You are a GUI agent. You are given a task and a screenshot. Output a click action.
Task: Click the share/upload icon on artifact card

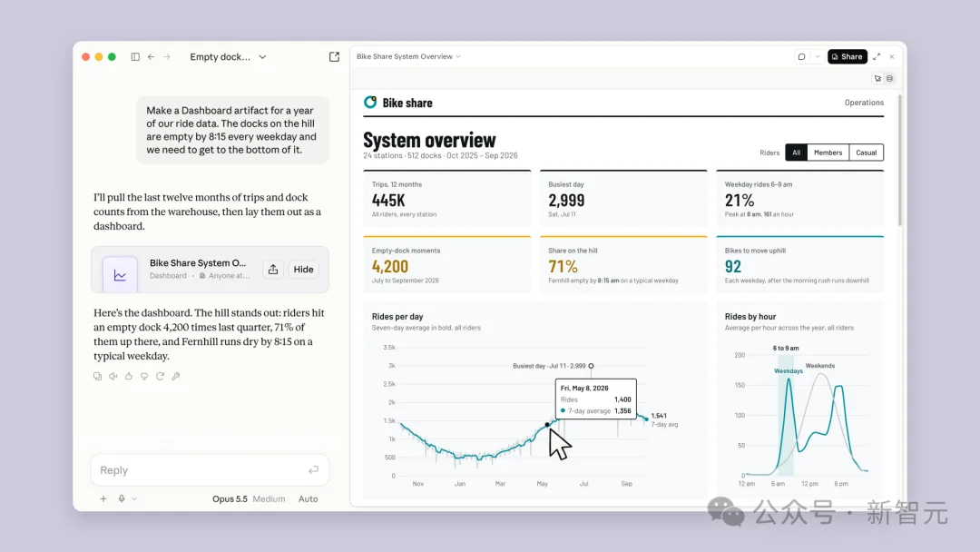[273, 270]
